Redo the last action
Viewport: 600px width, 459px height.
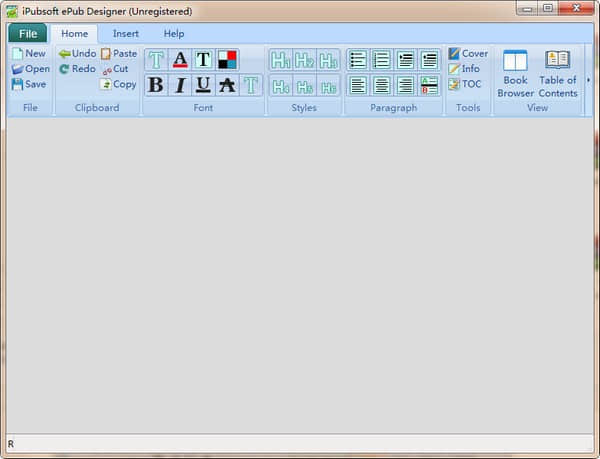[x=77, y=69]
